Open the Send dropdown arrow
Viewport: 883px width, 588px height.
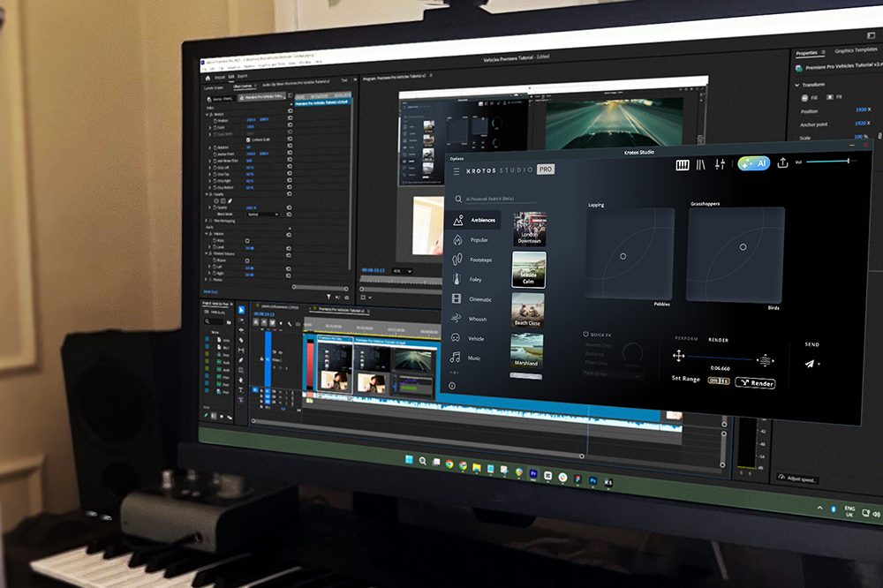(819, 365)
